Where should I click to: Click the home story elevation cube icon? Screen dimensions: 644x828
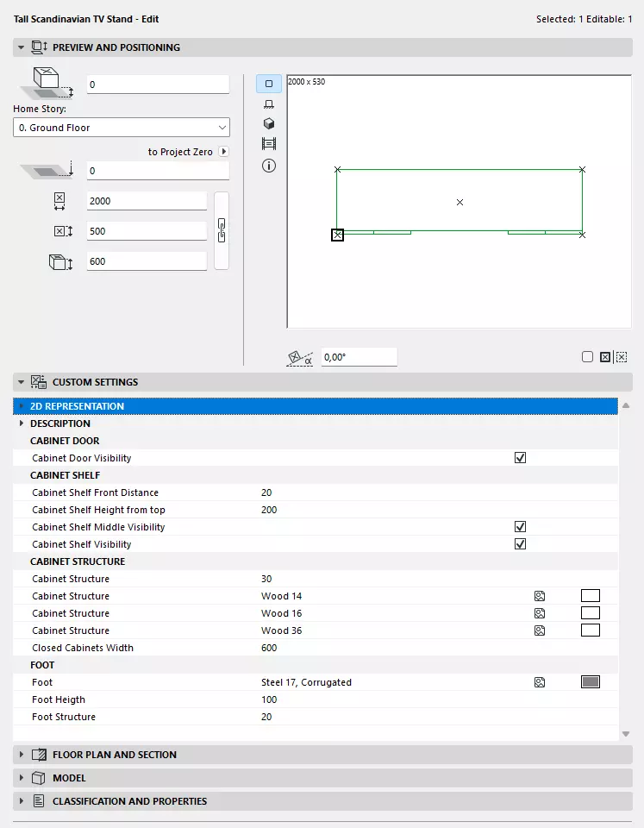pos(47,83)
